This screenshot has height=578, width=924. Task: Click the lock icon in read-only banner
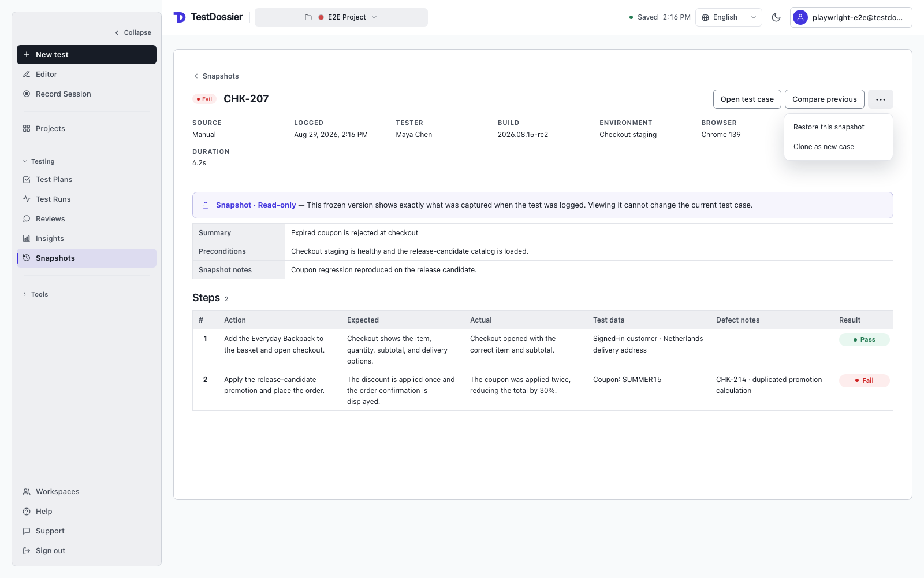click(206, 205)
